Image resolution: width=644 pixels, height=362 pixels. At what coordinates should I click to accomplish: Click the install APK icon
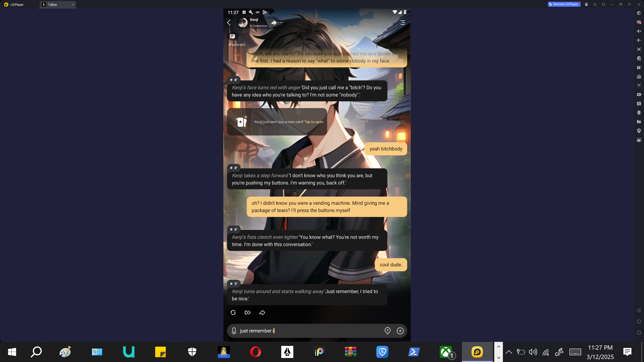pos(639,76)
